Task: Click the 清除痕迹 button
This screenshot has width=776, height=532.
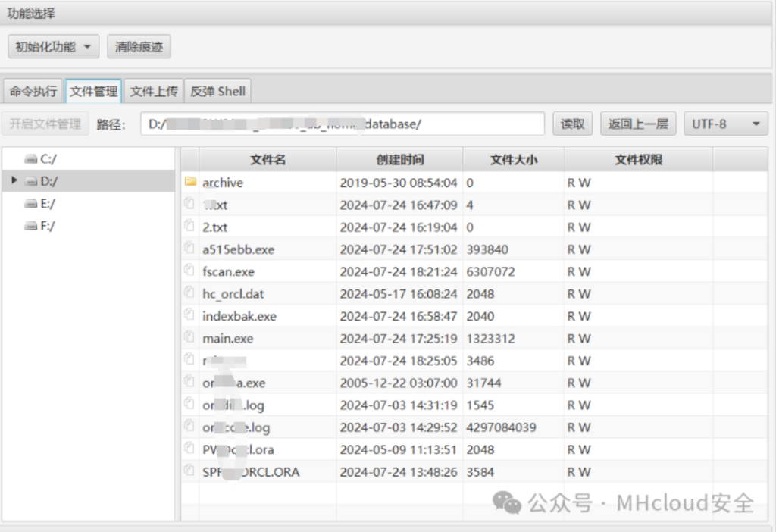Action: tap(139, 46)
